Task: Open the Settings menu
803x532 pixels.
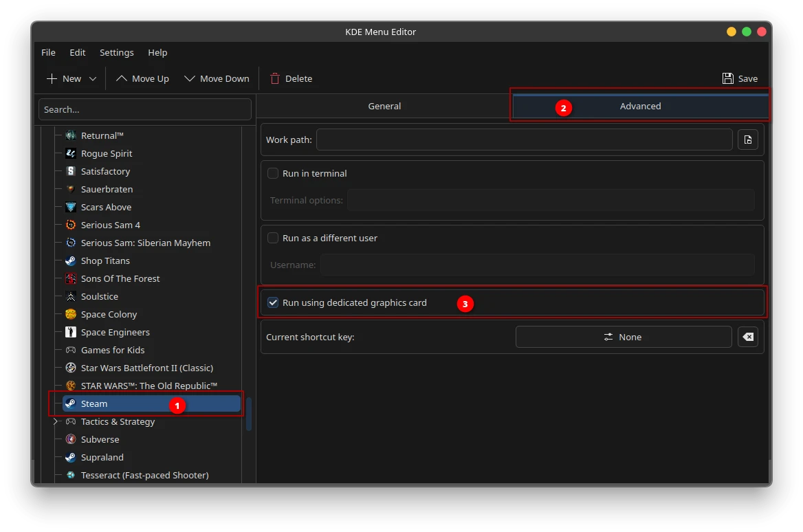Action: 117,53
